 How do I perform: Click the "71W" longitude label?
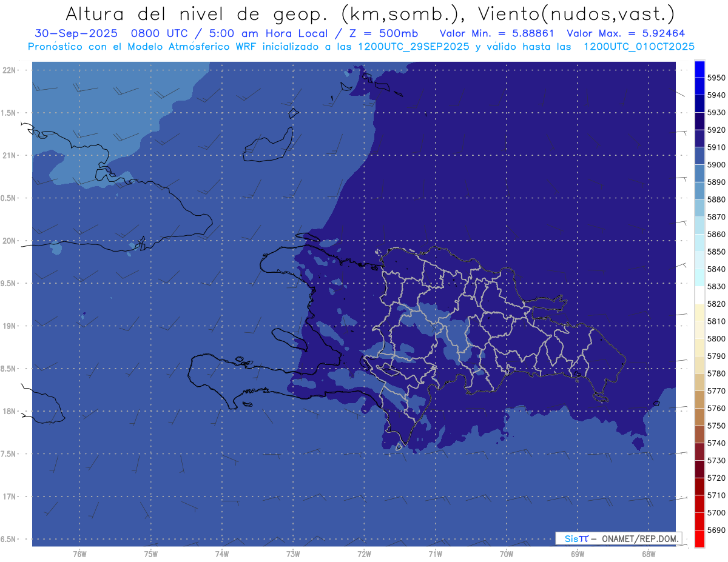(435, 554)
